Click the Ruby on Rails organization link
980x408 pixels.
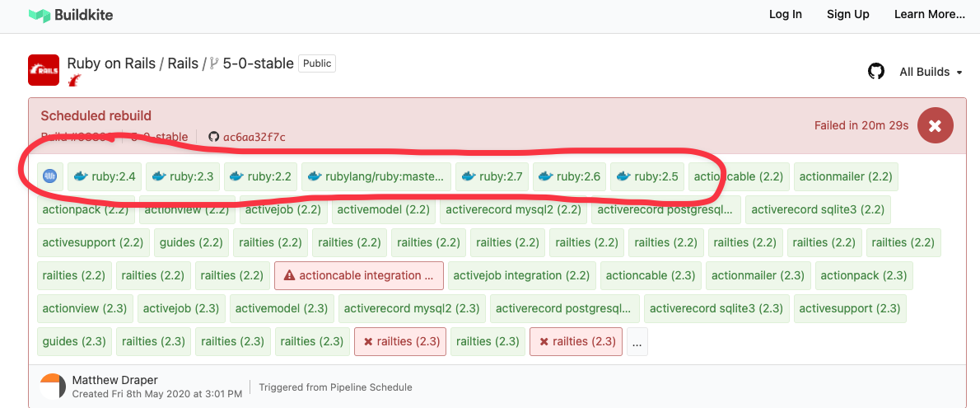(x=111, y=63)
